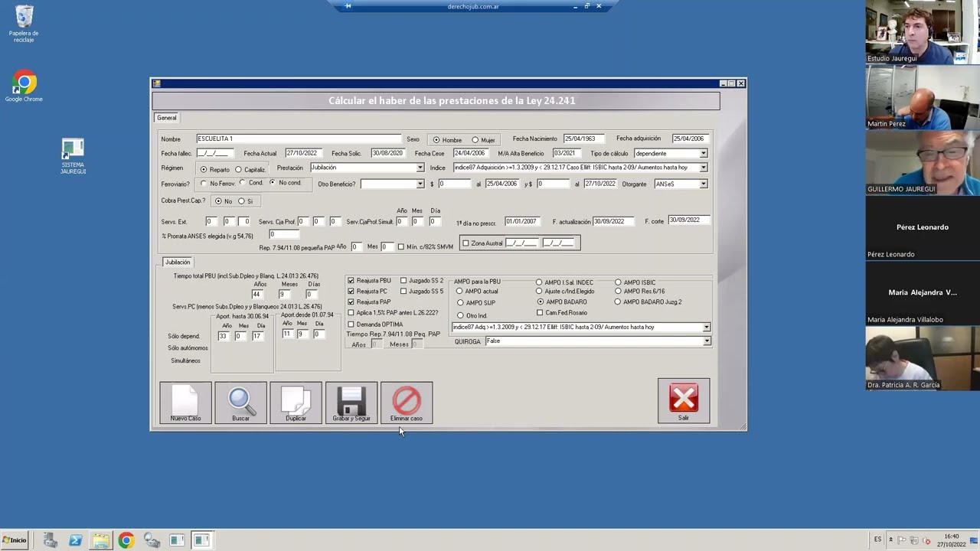Launch Google Chrome from the desktop icon
This screenshot has height=551, width=980.
coord(24,87)
